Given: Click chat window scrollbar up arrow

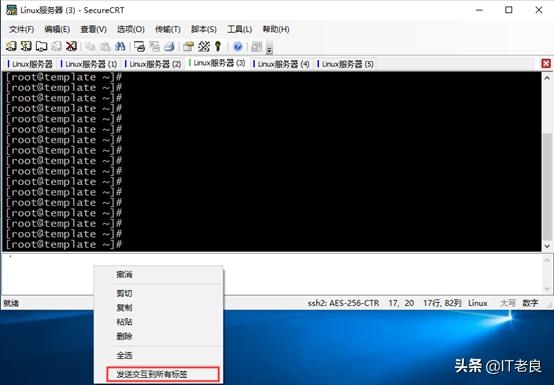Looking at the screenshot, I should coord(547,260).
